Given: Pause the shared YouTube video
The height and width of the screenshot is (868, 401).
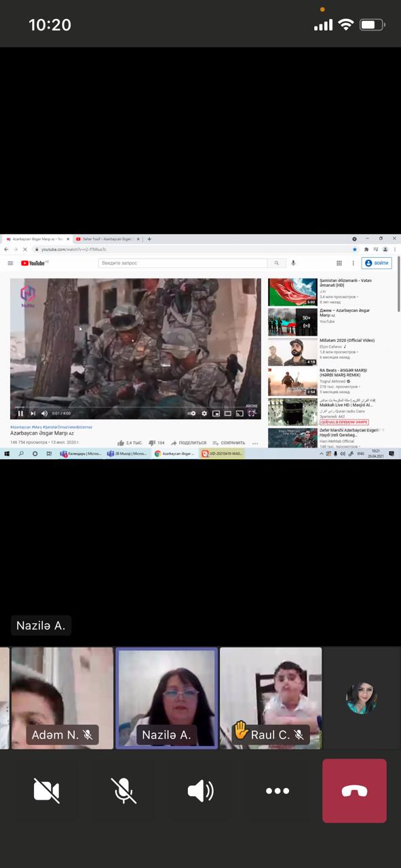Looking at the screenshot, I should [x=20, y=413].
